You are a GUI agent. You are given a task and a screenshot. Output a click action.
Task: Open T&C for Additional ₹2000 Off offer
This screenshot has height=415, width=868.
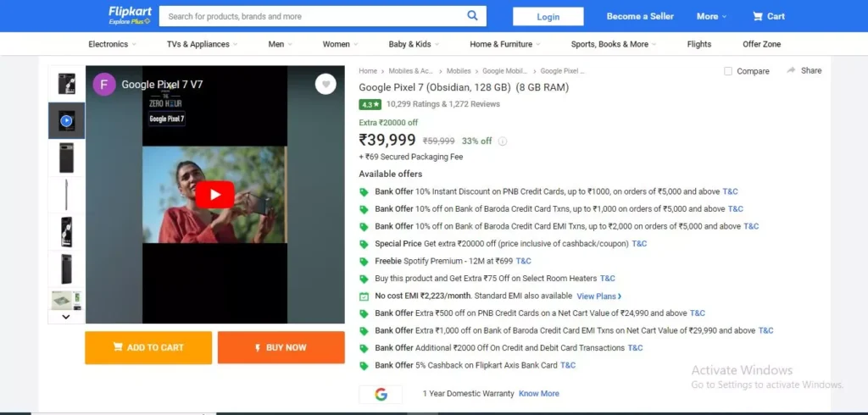(635, 348)
